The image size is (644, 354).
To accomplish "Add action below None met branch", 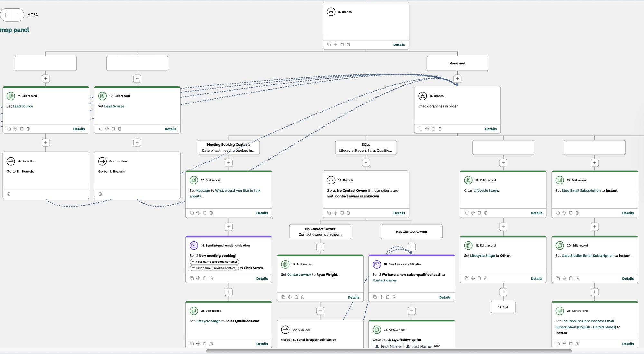I will click(457, 79).
